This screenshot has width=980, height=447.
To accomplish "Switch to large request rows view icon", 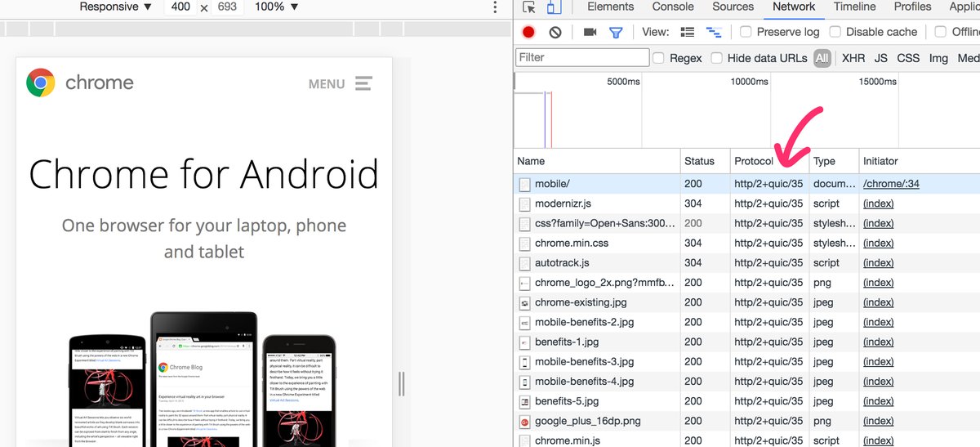I will tap(688, 32).
